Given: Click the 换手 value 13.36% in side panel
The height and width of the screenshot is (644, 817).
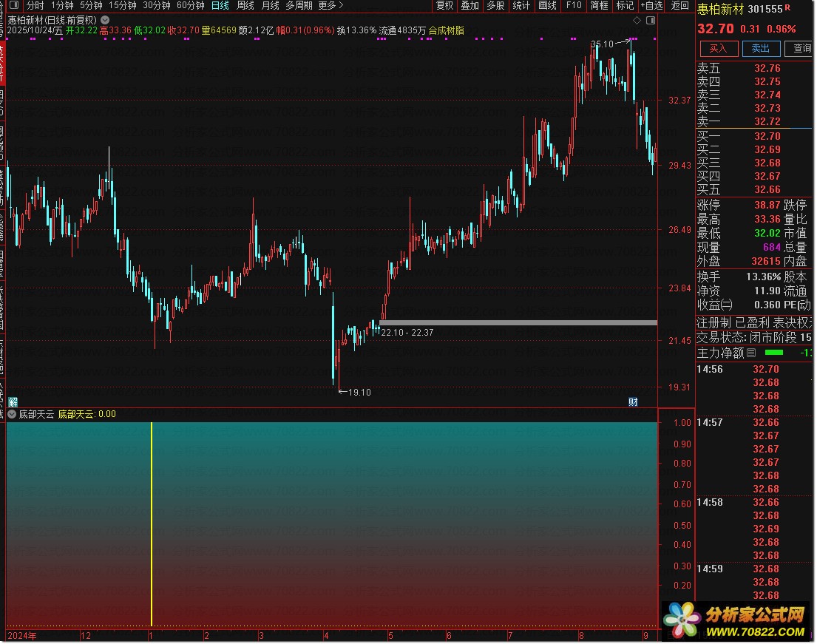Looking at the screenshot, I should click(764, 277).
